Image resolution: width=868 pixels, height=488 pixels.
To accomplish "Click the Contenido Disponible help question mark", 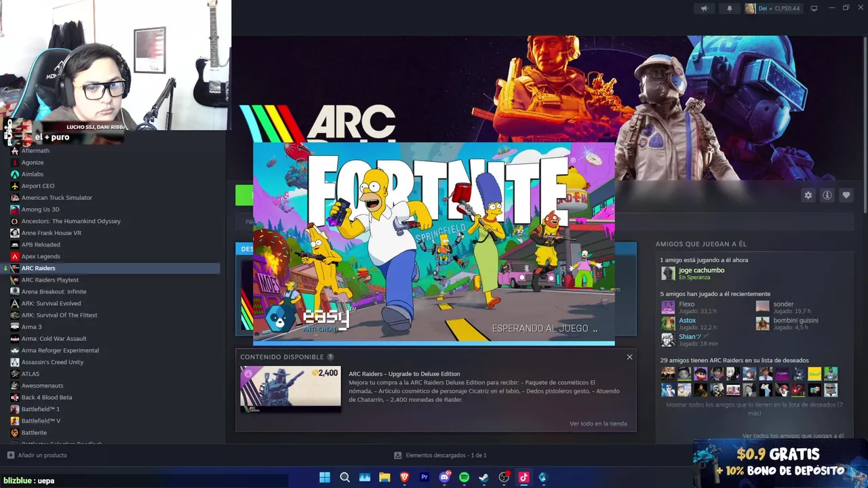I will point(330,357).
